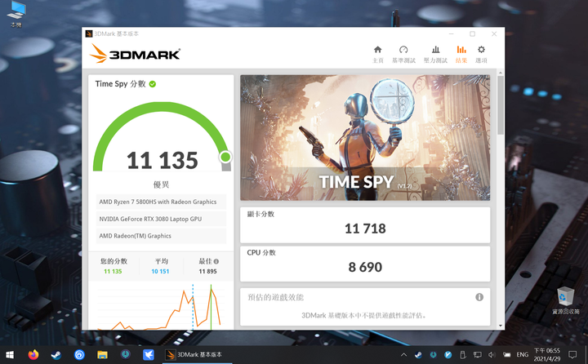Click the 3DMARK logo in the header

135,54
